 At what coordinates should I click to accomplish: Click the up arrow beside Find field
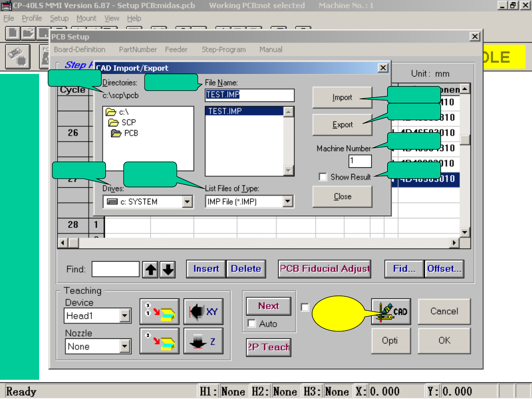[x=150, y=269]
